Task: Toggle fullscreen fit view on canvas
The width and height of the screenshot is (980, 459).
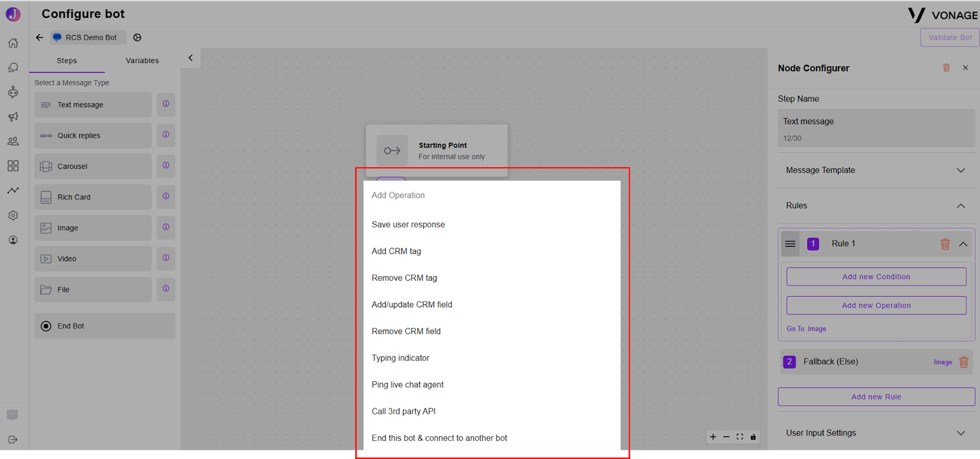Action: point(740,437)
